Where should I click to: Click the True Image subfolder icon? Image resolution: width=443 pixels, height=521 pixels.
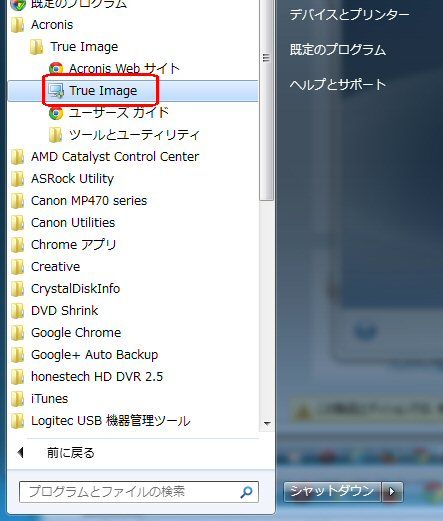click(x=37, y=47)
